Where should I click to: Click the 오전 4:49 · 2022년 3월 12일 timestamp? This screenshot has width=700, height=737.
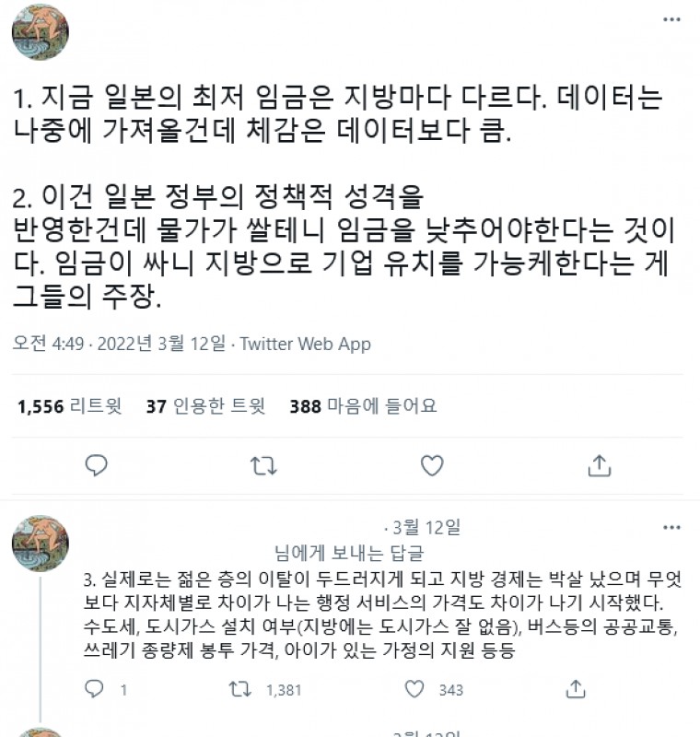pyautogui.click(x=119, y=345)
